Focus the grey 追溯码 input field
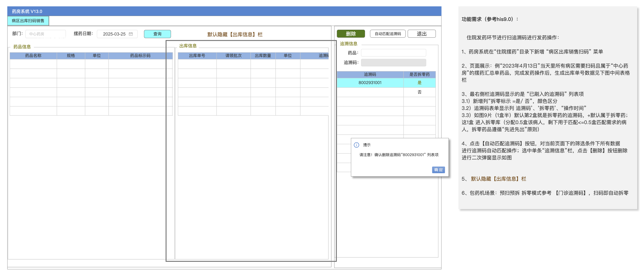 (393, 63)
